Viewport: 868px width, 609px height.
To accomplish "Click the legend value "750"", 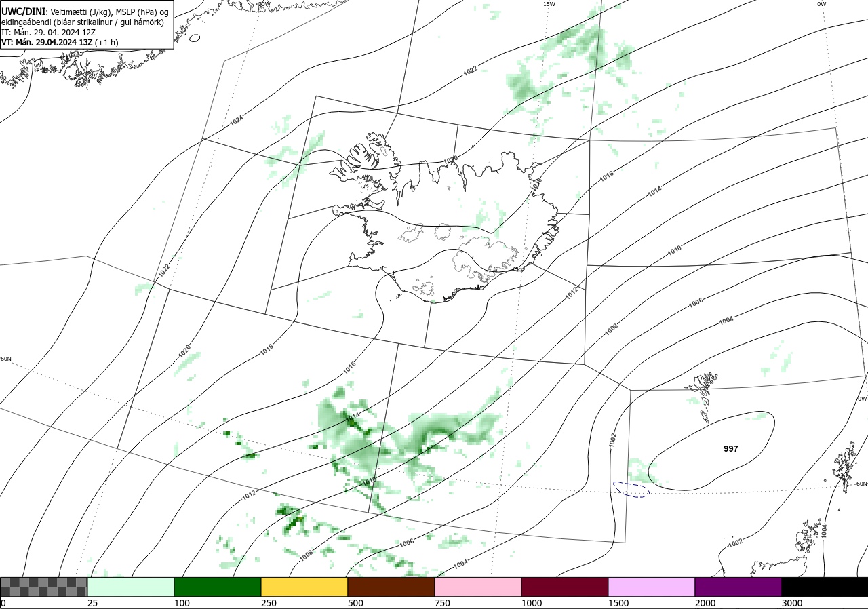I will point(442,603).
